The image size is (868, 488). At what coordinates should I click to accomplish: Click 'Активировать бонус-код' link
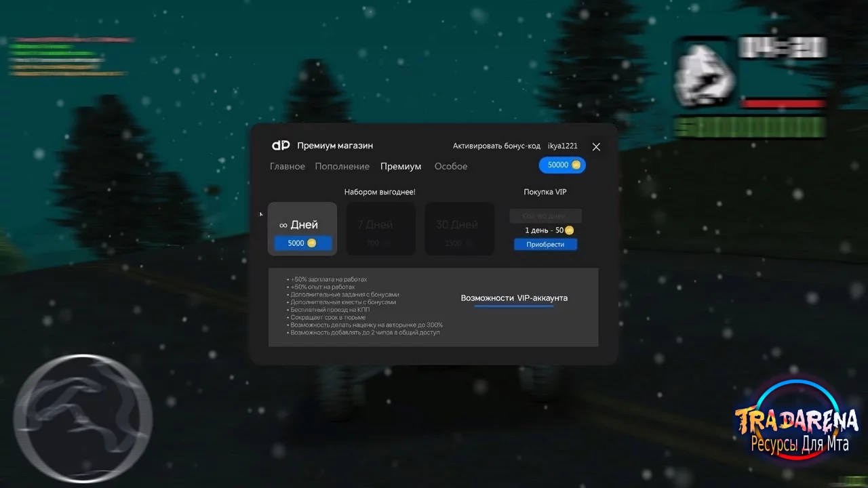496,146
